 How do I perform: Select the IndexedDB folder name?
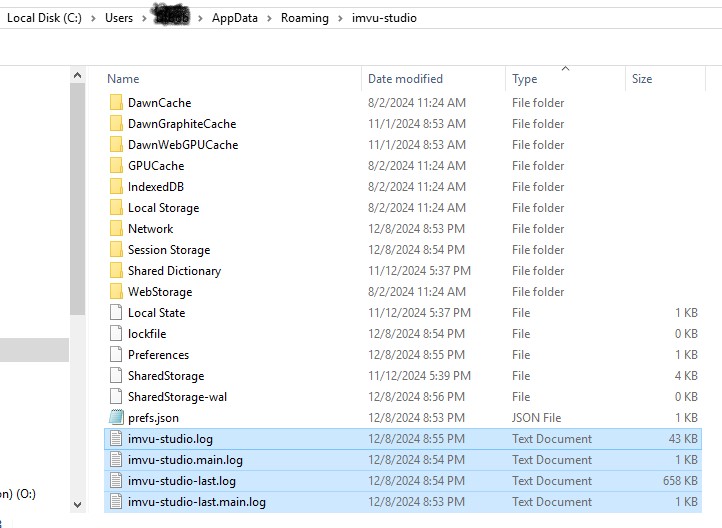tap(156, 186)
